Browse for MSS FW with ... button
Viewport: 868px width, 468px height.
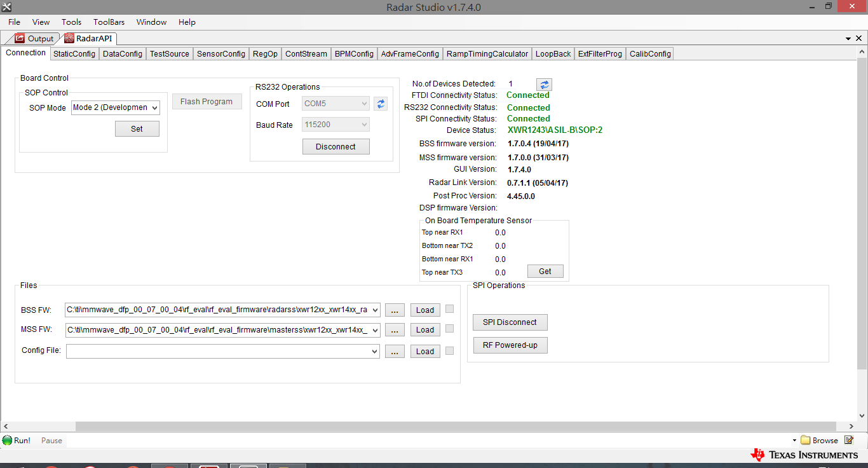click(395, 330)
